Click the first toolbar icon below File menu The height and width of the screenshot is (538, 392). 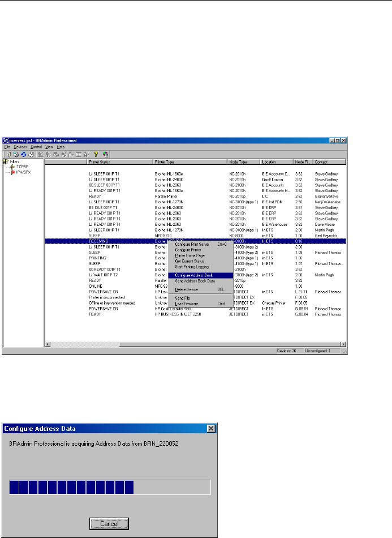click(x=9, y=155)
